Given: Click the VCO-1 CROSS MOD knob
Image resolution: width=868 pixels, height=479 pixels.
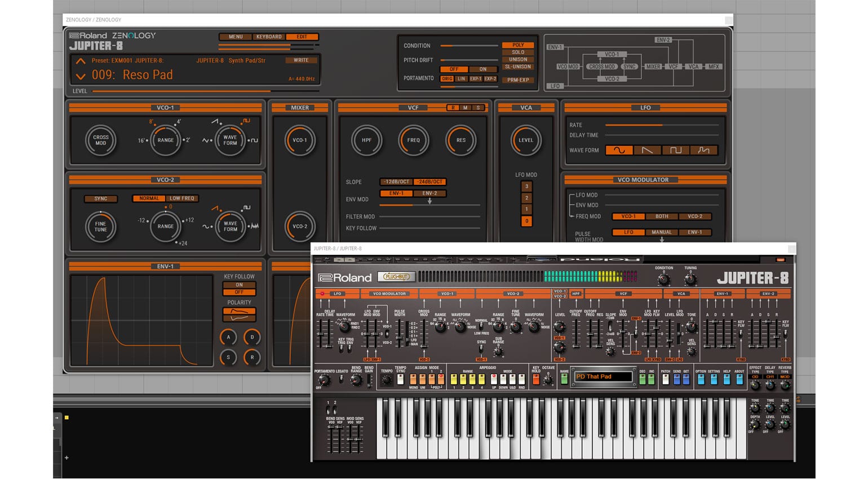Looking at the screenshot, I should tap(101, 140).
